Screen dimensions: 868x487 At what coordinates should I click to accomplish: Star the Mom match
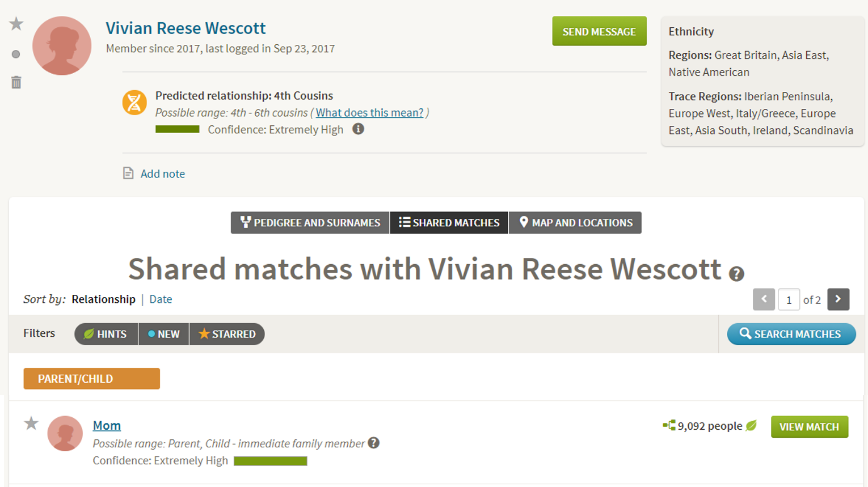point(31,424)
